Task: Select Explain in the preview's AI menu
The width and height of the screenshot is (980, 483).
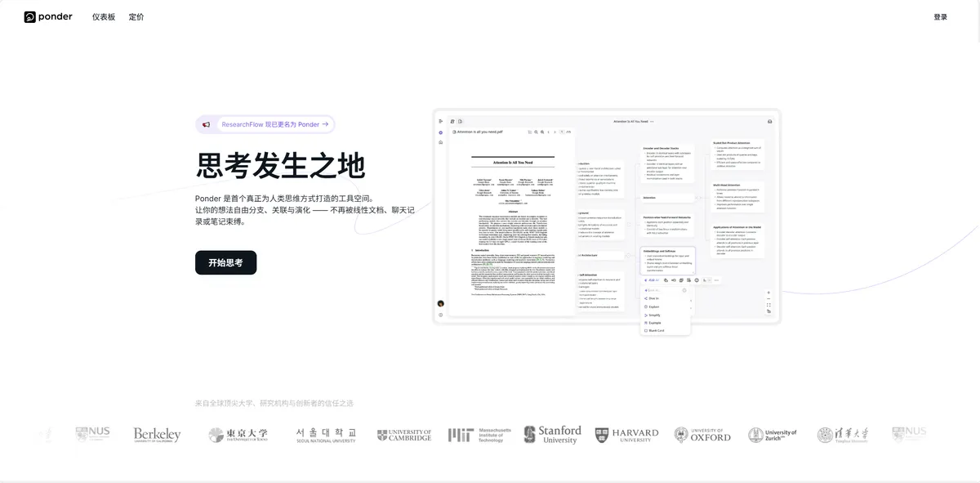Action: point(655,306)
